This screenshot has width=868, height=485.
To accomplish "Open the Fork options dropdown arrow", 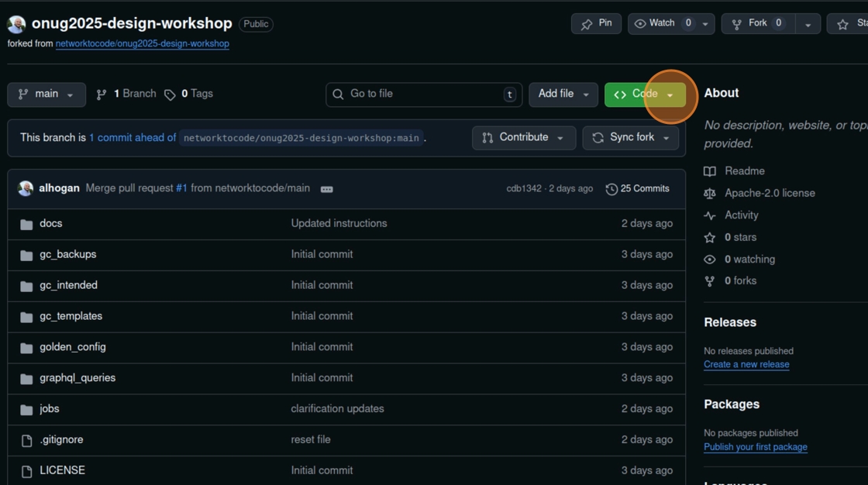I will [x=808, y=24].
